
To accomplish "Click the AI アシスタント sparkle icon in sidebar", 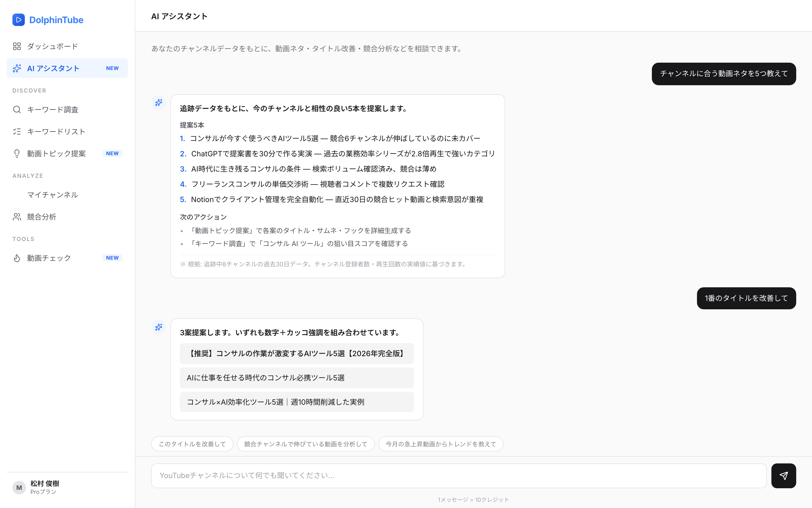I will [x=17, y=68].
